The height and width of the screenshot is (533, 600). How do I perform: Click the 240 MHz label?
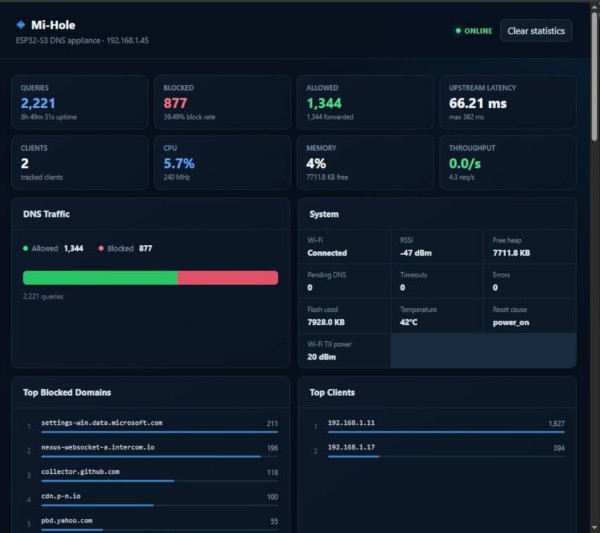pos(176,177)
